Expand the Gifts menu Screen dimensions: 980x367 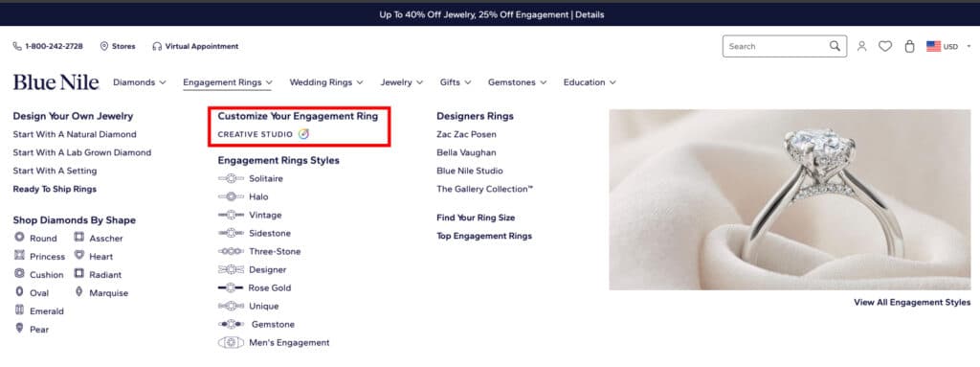click(456, 82)
